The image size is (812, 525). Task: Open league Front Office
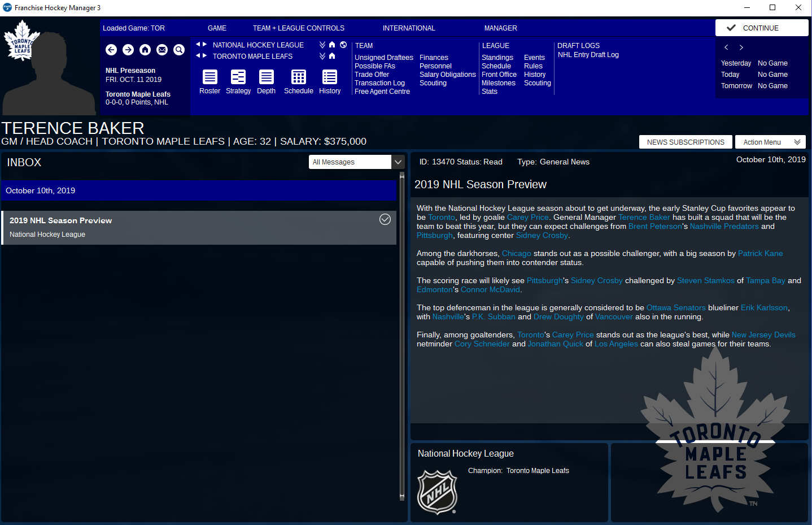click(x=499, y=75)
